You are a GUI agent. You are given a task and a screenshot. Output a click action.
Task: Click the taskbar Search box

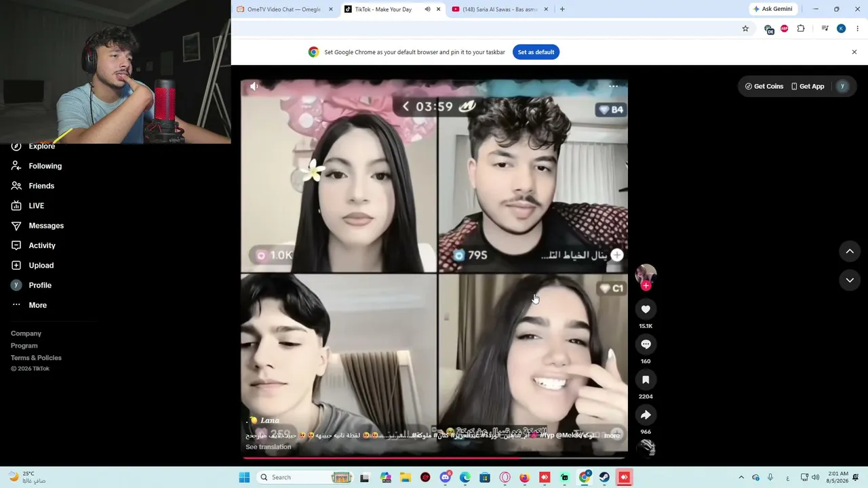pos(305,477)
